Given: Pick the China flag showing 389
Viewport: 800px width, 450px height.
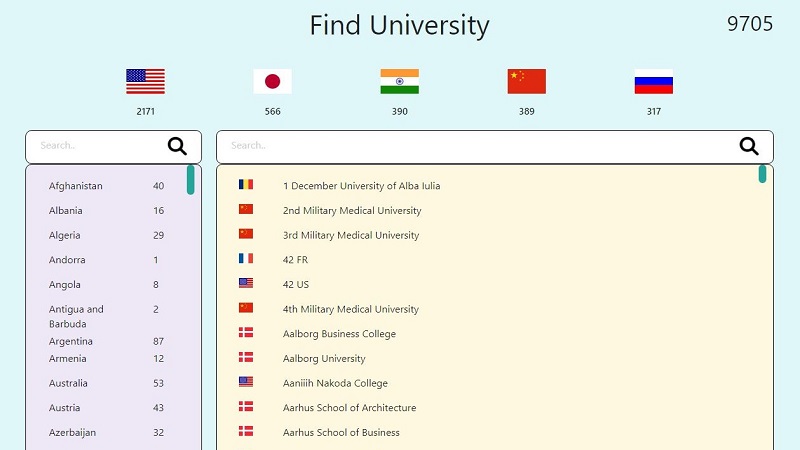Looking at the screenshot, I should click(x=527, y=82).
